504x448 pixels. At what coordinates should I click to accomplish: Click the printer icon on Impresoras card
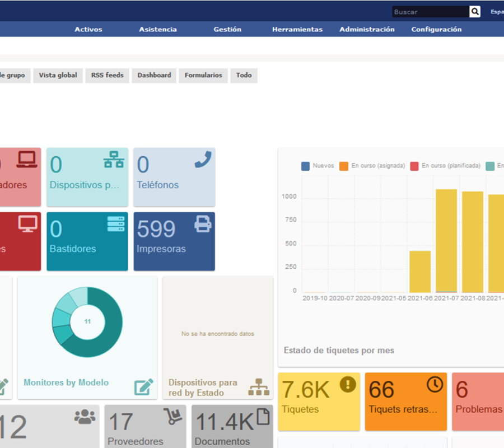pyautogui.click(x=203, y=223)
